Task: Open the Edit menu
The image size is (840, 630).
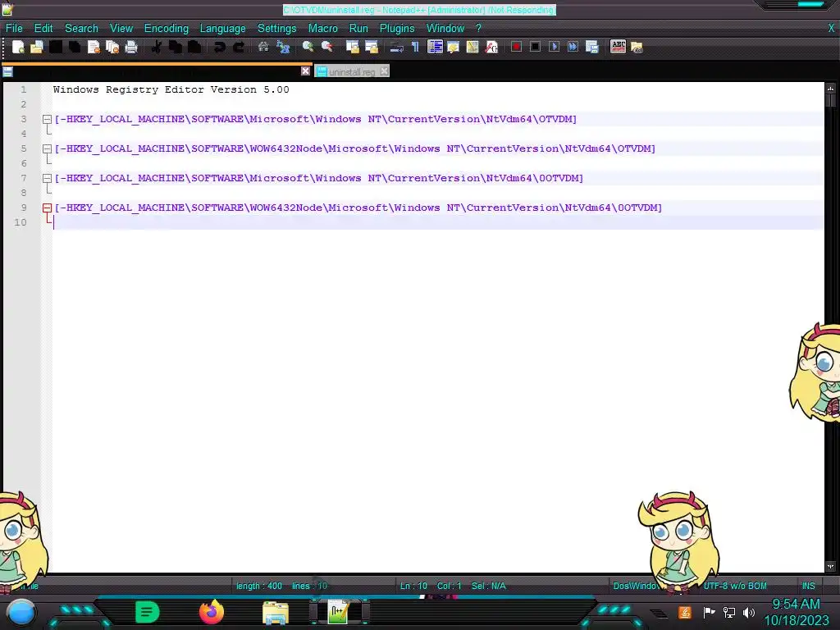Action: [43, 29]
